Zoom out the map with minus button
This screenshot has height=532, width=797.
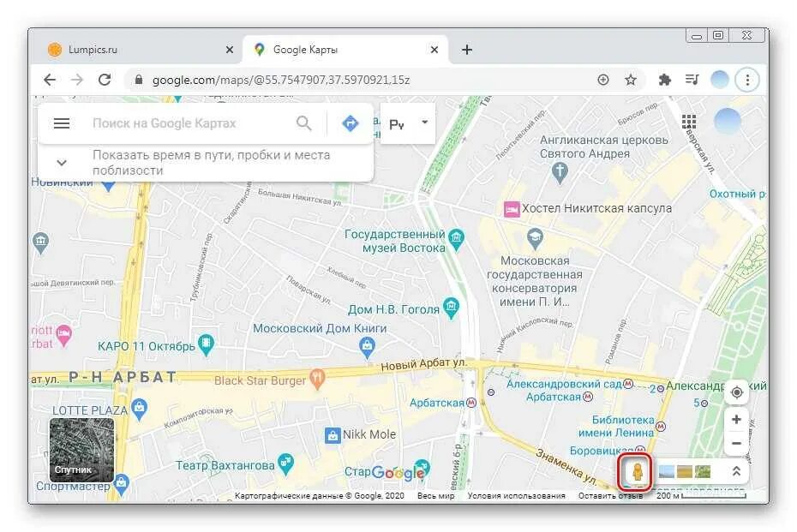coord(736,444)
